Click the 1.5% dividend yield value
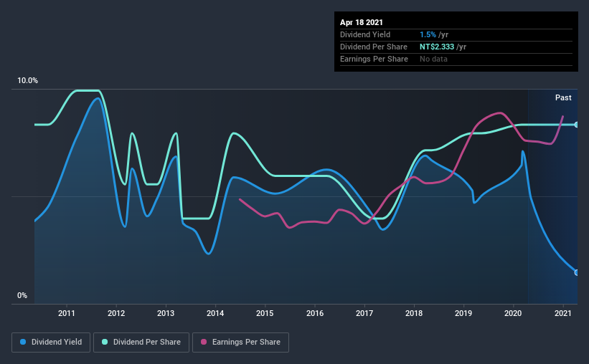589x364 pixels. tap(428, 34)
